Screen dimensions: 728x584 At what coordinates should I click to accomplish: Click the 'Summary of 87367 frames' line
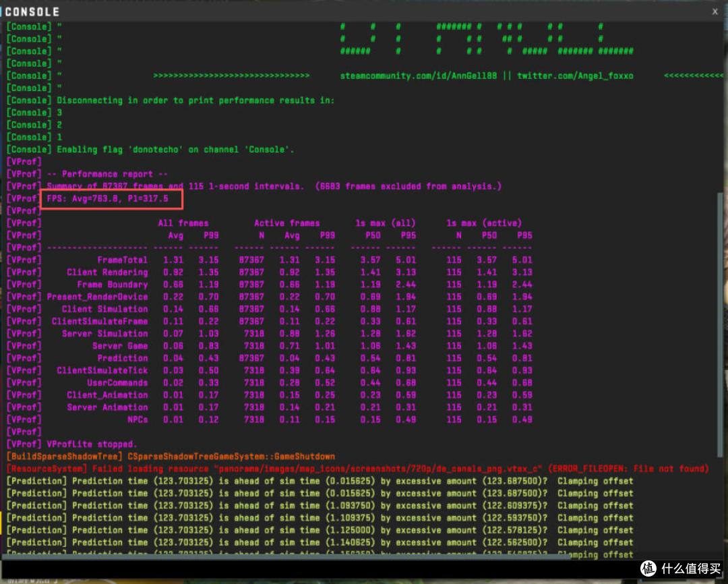coord(254,186)
